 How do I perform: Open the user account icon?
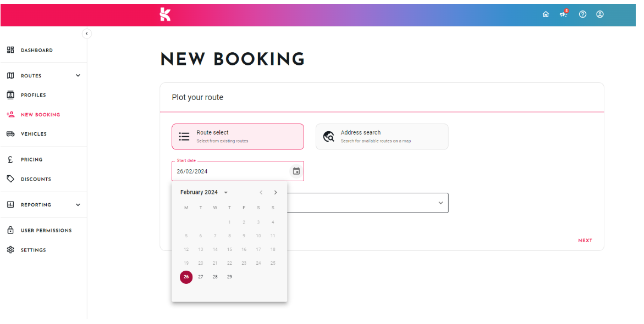(600, 14)
